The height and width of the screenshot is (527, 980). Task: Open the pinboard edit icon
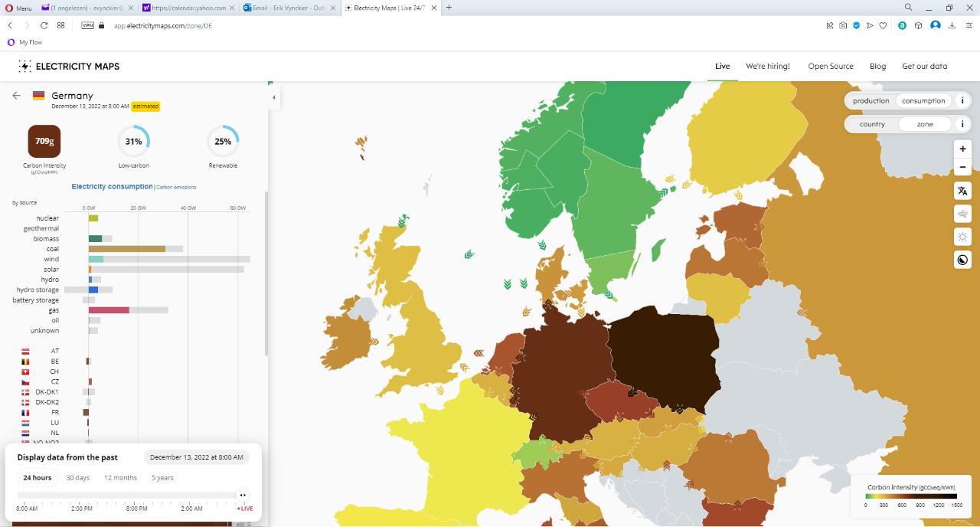pos(829,25)
